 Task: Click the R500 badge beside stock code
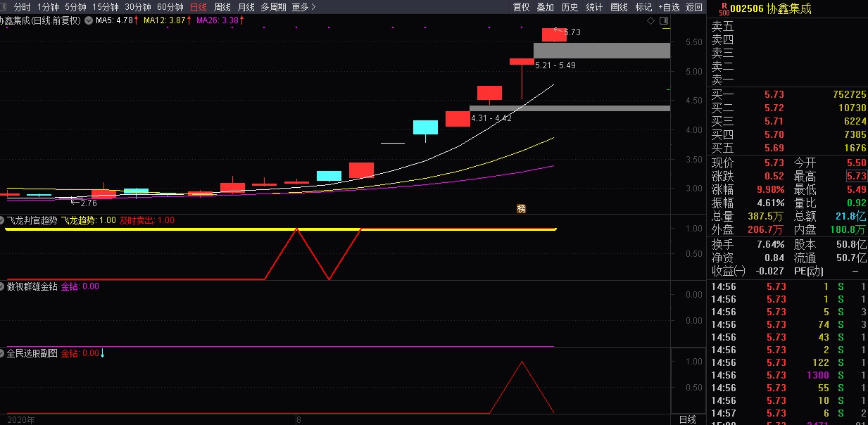[x=723, y=8]
